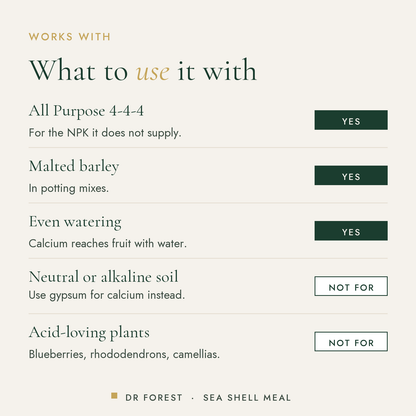The height and width of the screenshot is (416, 416).
Task: Click 'Use gypsum for calcium instead' text
Action: point(107,295)
